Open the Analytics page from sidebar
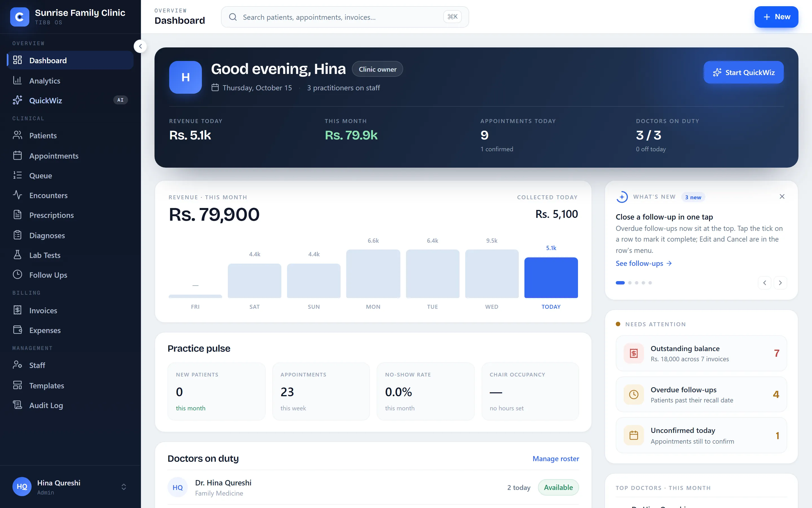Viewport: 812px width, 508px height. point(70,81)
